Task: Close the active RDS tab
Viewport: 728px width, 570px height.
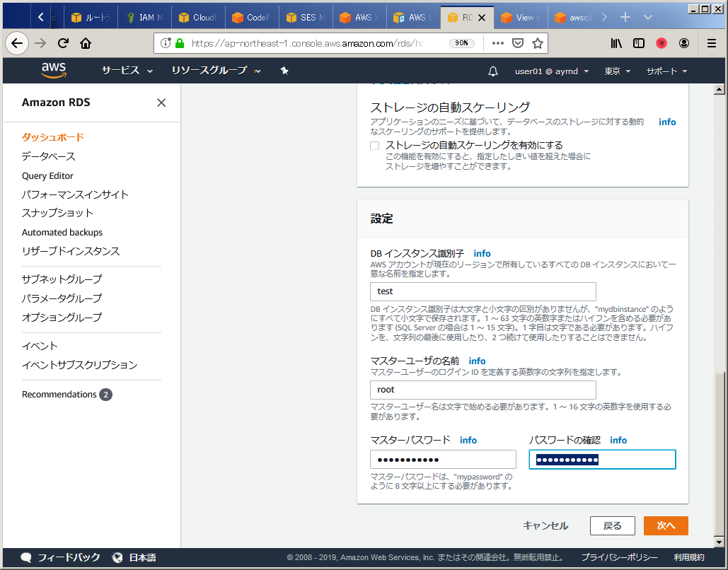Action: tap(482, 18)
